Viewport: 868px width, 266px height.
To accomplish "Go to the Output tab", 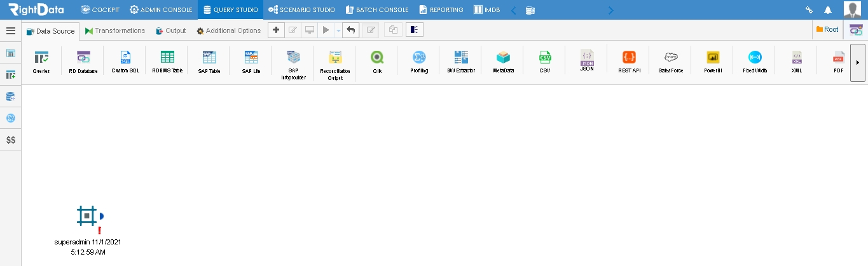I will point(170,30).
